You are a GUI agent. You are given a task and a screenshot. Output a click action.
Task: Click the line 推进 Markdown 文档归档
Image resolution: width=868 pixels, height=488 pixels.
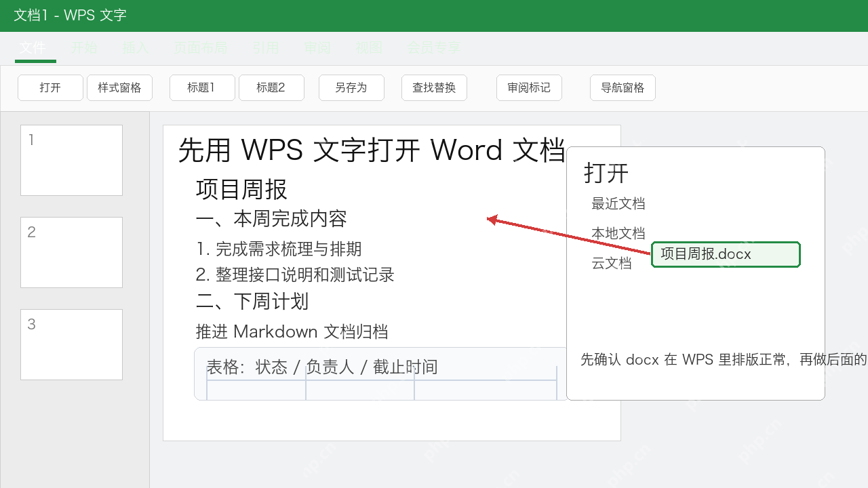[x=292, y=331]
